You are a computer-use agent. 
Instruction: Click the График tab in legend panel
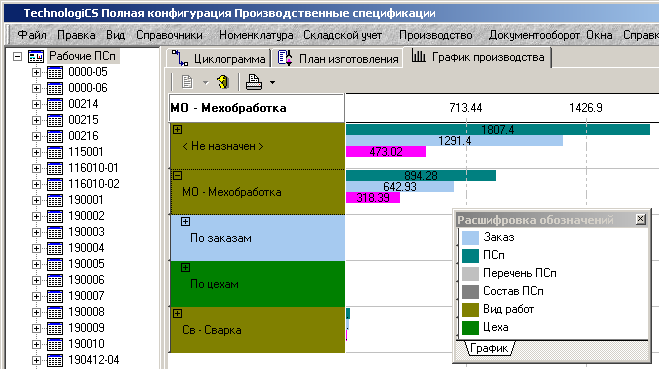tap(489, 348)
